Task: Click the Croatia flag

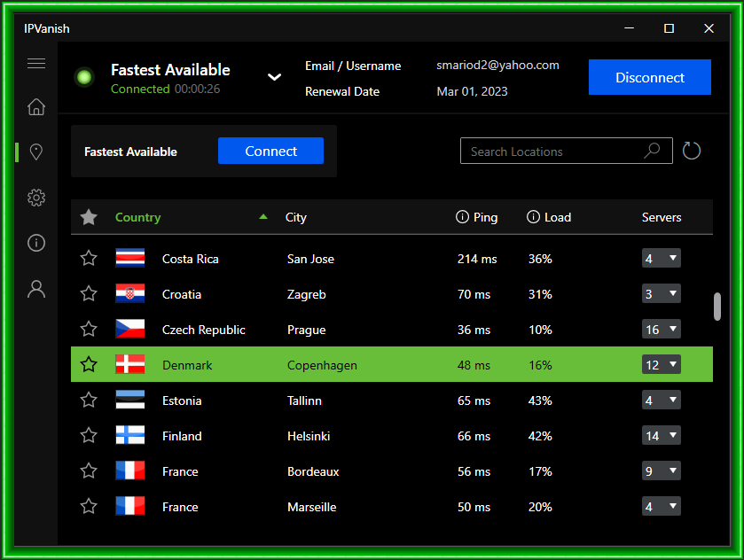Action: 130,293
